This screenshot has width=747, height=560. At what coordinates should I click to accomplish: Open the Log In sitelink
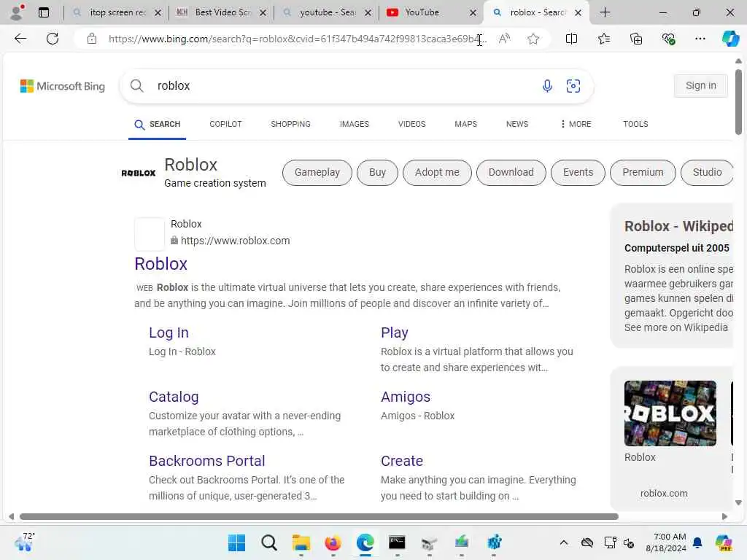click(169, 332)
